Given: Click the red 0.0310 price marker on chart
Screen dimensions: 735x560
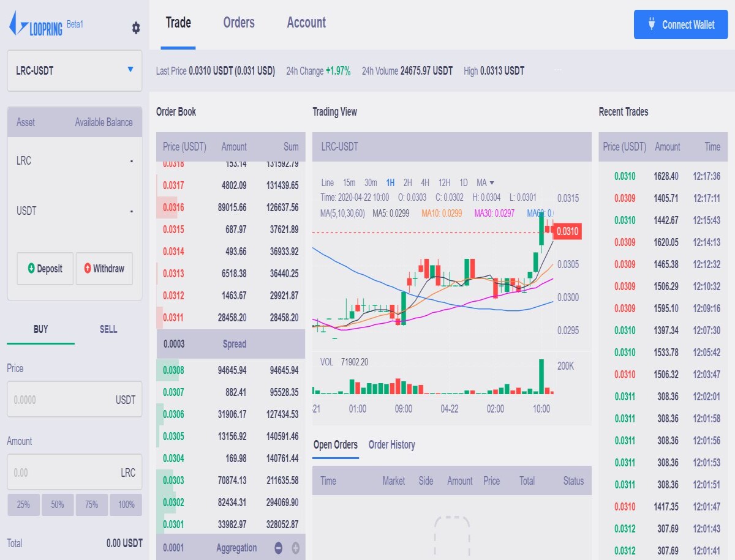Looking at the screenshot, I should pos(567,231).
